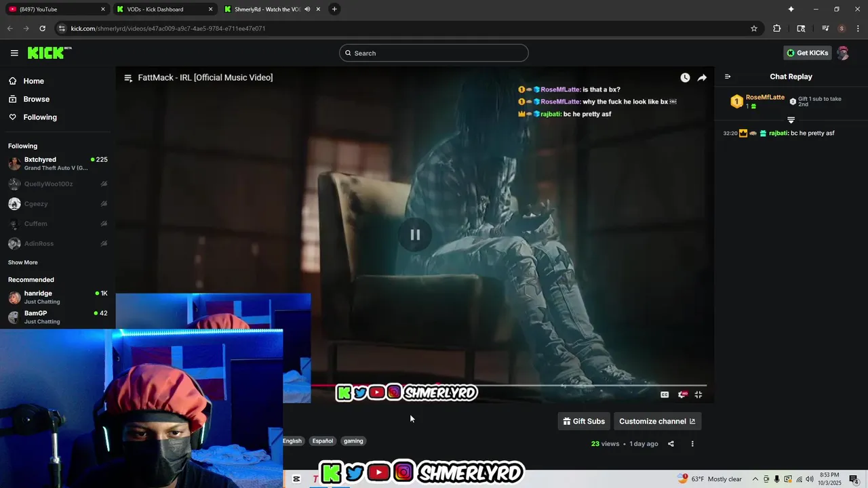Viewport: 868px width, 488px height.
Task: Share this VOD using share icon
Action: [x=671, y=444]
